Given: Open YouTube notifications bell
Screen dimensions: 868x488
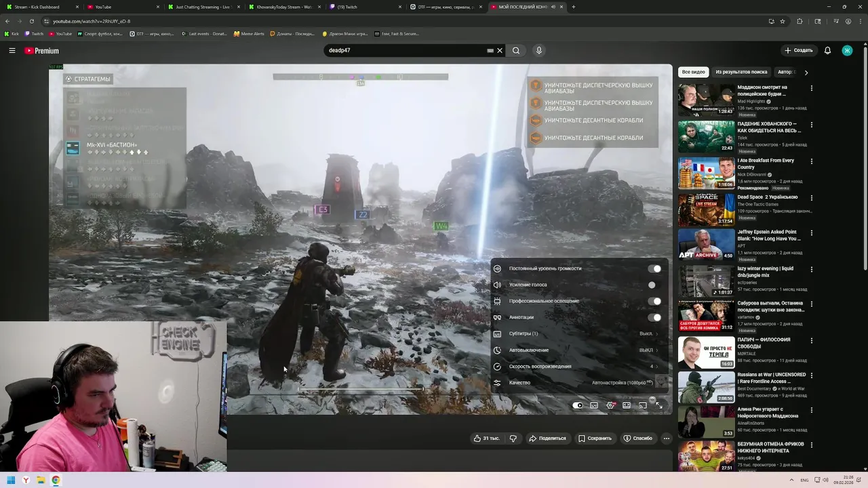Looking at the screenshot, I should point(827,50).
